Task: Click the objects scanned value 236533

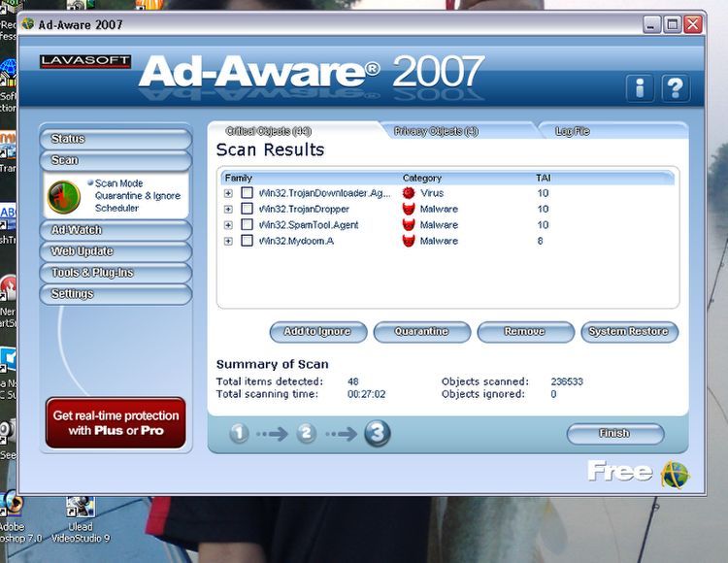Action: point(567,382)
